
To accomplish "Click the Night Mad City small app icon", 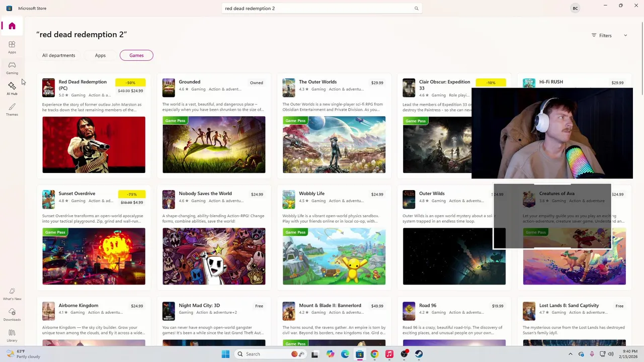I will (169, 311).
